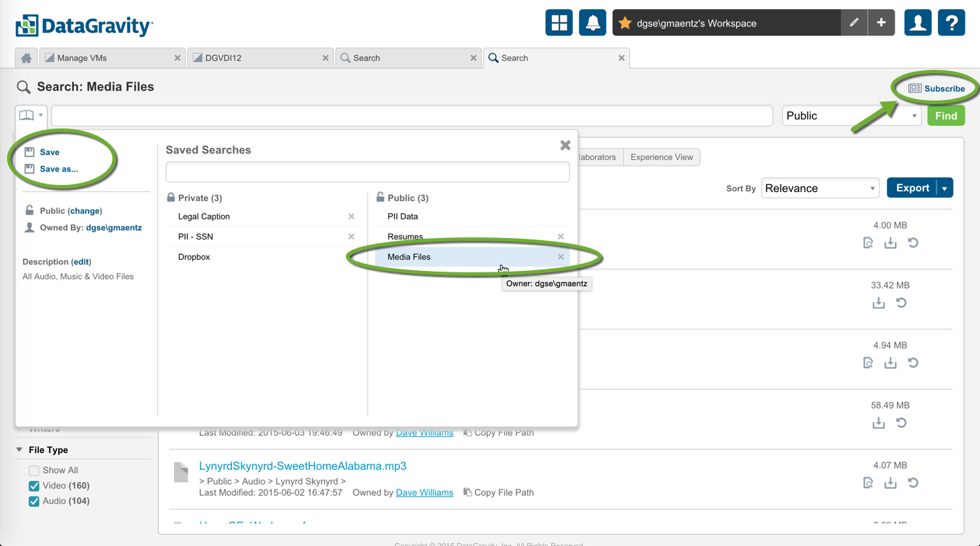This screenshot has width=980, height=546.
Task: Download the 58.49 MB file
Action: [879, 423]
